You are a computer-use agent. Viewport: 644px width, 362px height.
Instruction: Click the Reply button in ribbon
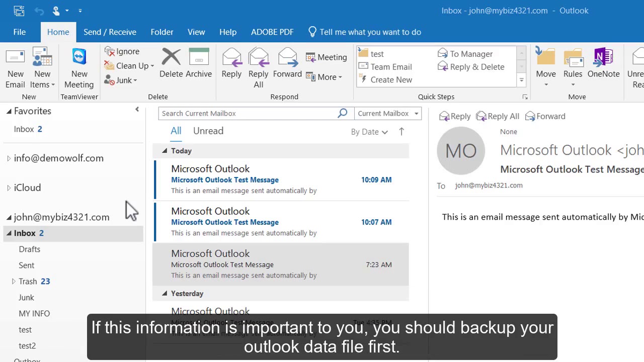coord(231,63)
